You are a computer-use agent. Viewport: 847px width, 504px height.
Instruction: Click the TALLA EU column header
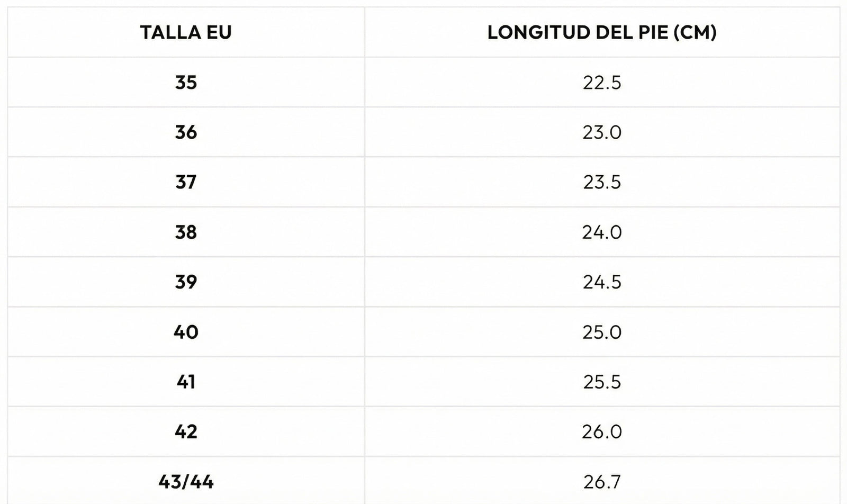tap(186, 32)
